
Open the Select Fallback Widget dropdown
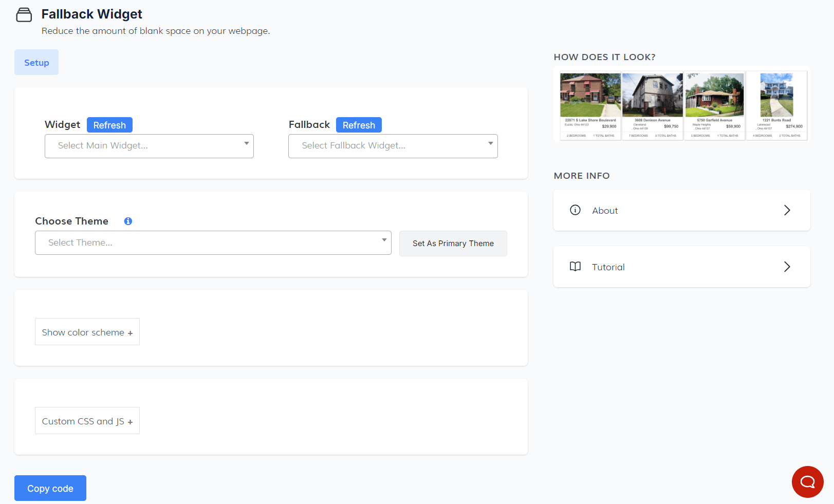(x=393, y=146)
